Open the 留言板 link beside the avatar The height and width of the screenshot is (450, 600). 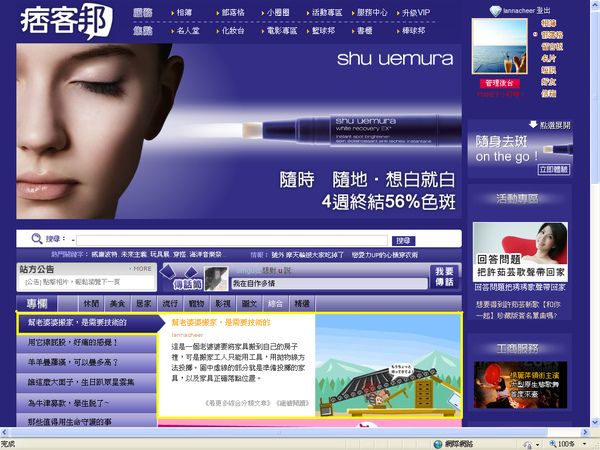pyautogui.click(x=552, y=47)
